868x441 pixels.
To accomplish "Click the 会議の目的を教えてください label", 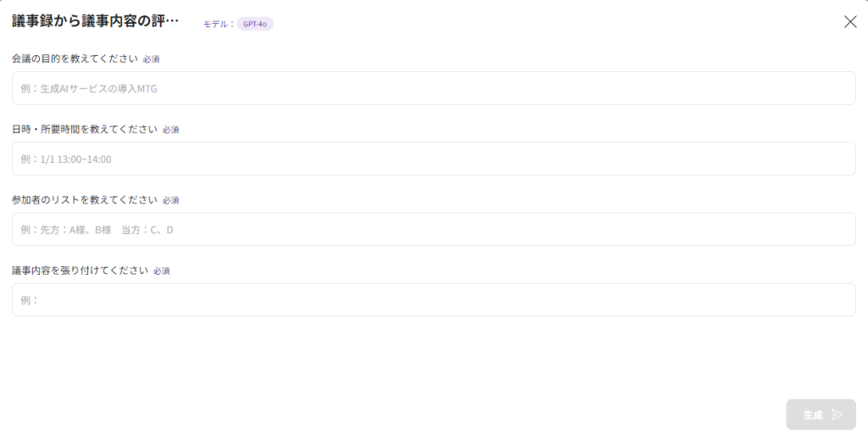I will pyautogui.click(x=75, y=59).
